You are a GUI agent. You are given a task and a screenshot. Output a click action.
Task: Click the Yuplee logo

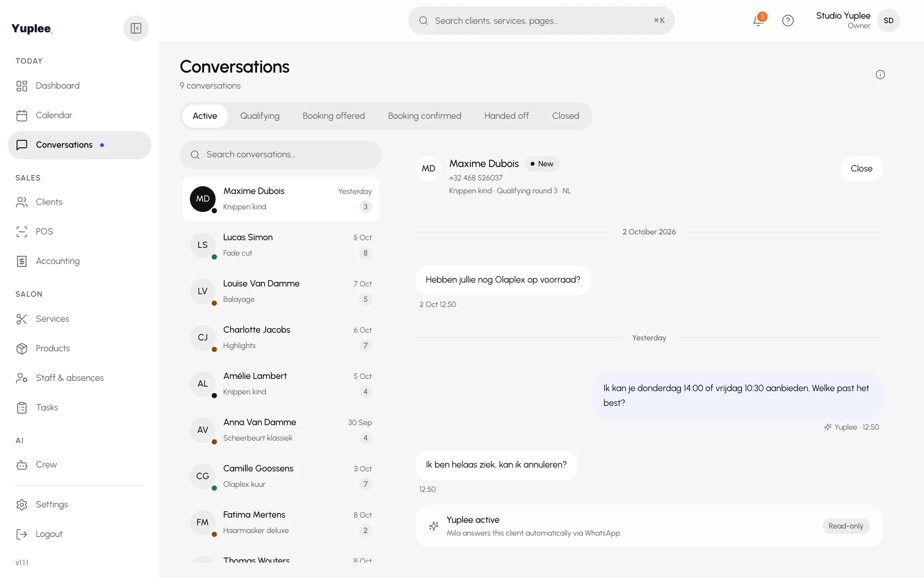coord(32,28)
